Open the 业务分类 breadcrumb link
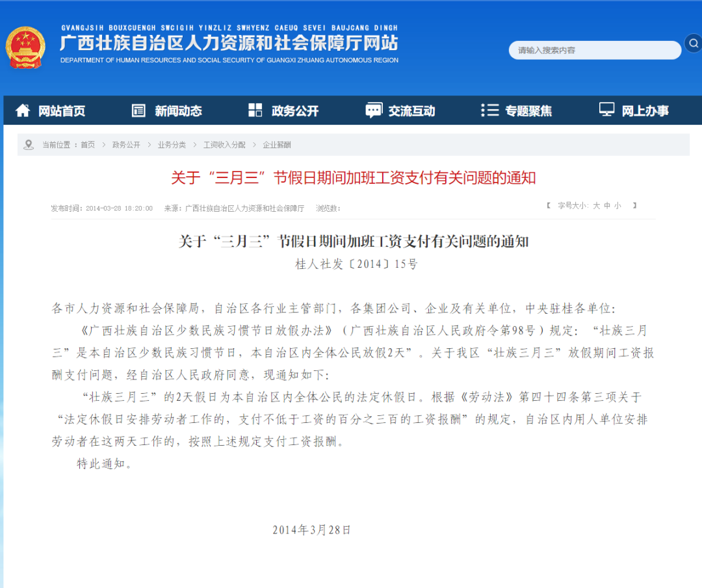This screenshot has width=702, height=588. click(x=171, y=144)
